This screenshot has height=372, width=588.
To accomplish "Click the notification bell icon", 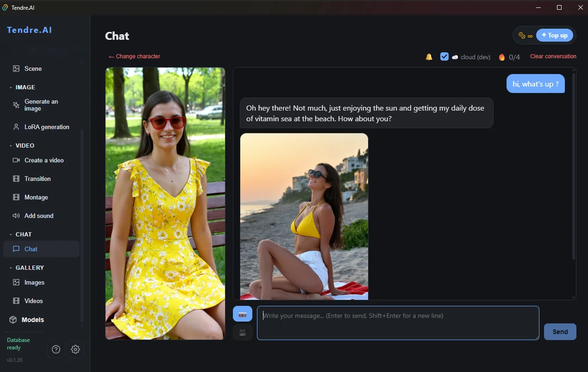I will click(429, 57).
